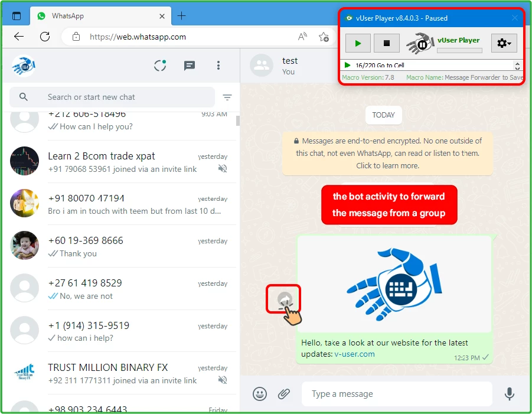Image resolution: width=532 pixels, height=414 pixels.
Task: Select the '16/220 Go to Cell' step row
Action: 427,65
